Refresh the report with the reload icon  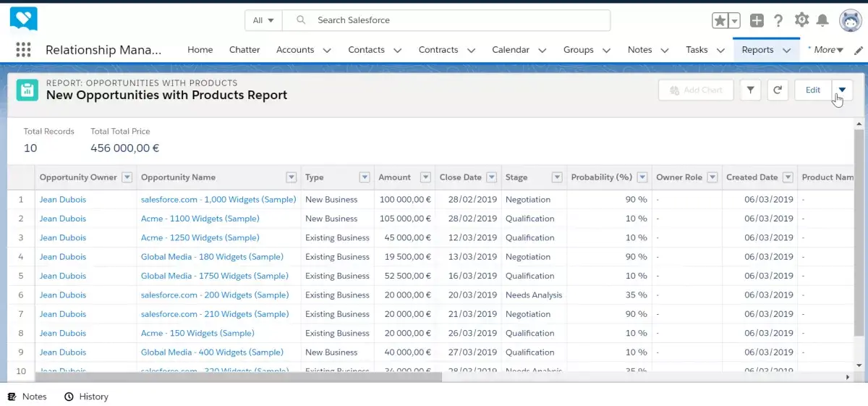(778, 90)
